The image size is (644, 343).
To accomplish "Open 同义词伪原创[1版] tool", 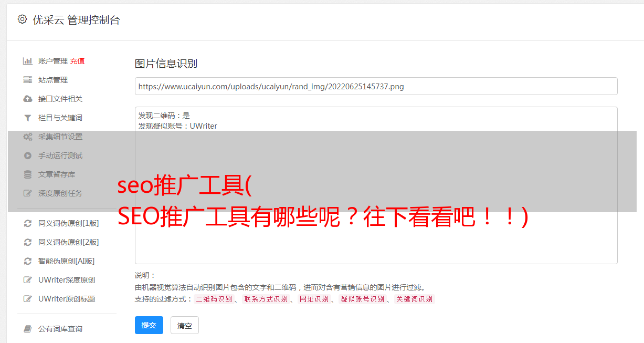I will pyautogui.click(x=68, y=223).
